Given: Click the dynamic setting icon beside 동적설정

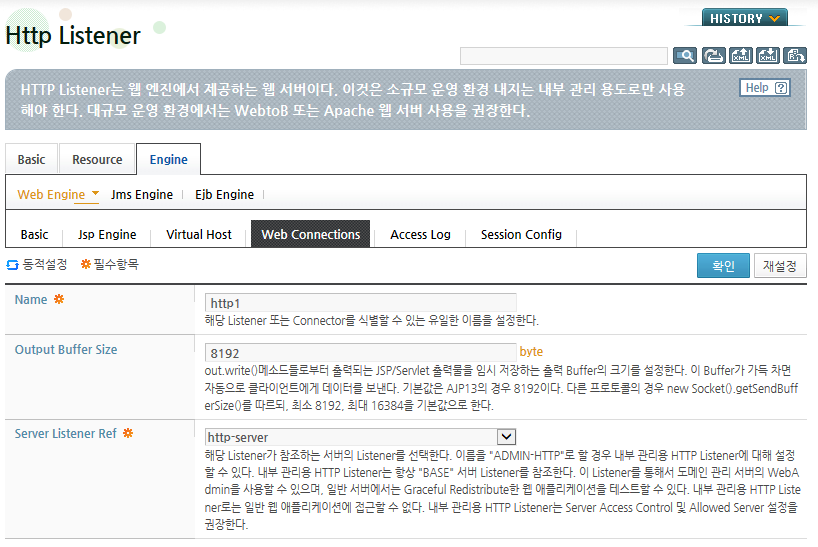Looking at the screenshot, I should (13, 265).
